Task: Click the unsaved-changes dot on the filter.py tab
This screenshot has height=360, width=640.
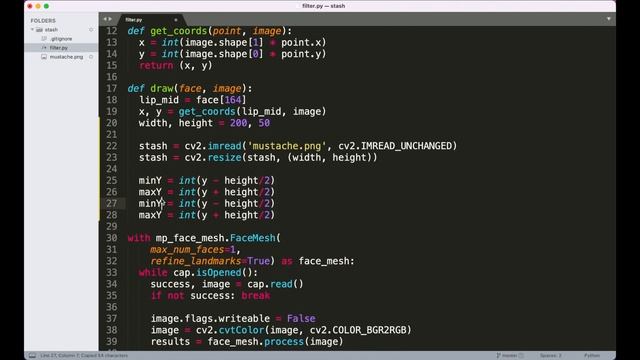Action: (176, 20)
